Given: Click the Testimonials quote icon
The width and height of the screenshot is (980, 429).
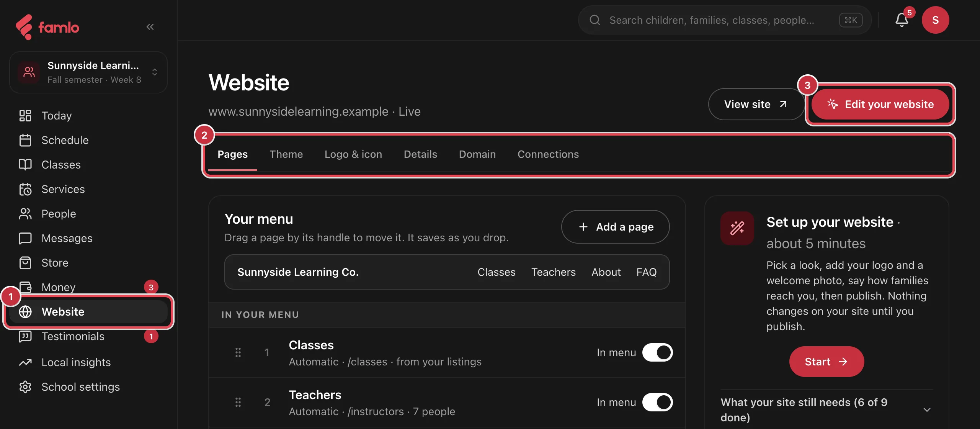Looking at the screenshot, I should tap(25, 336).
